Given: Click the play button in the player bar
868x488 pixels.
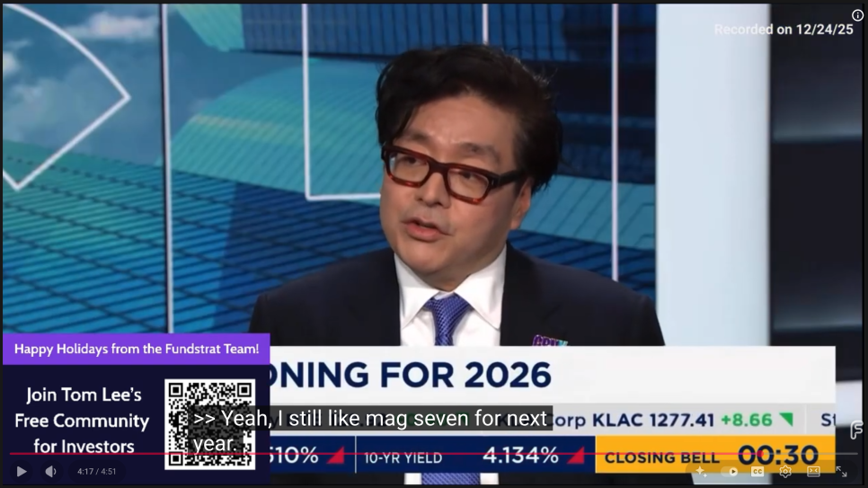Looking at the screenshot, I should pos(22,472).
